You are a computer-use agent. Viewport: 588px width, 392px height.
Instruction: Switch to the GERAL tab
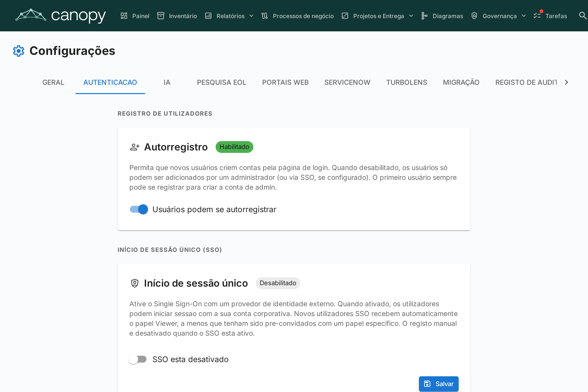click(x=53, y=82)
